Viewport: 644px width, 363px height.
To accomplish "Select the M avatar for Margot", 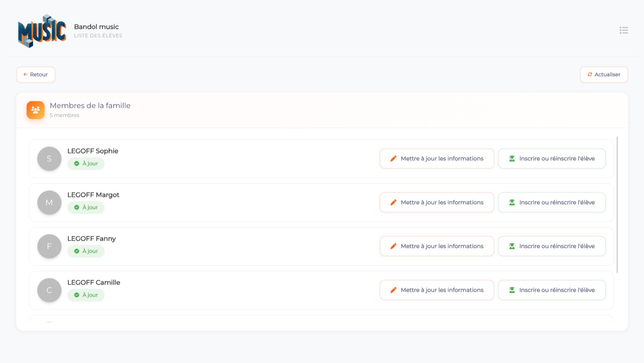I will [49, 202].
